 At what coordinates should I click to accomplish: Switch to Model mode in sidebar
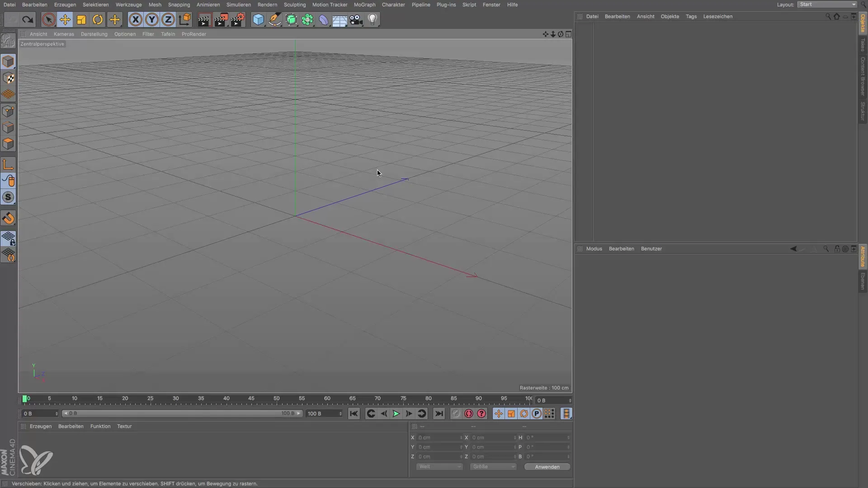point(8,61)
